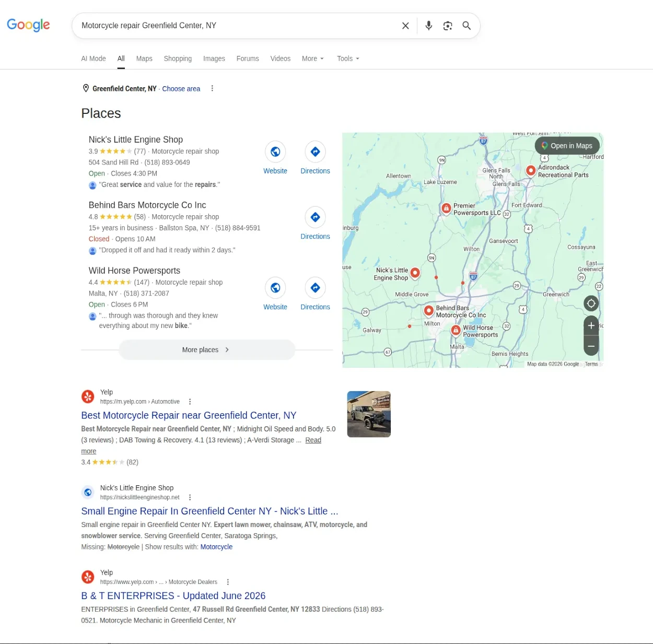Image resolution: width=653 pixels, height=644 pixels.
Task: Click Behind Bars review 'Dropped it off' snippet
Action: [167, 250]
